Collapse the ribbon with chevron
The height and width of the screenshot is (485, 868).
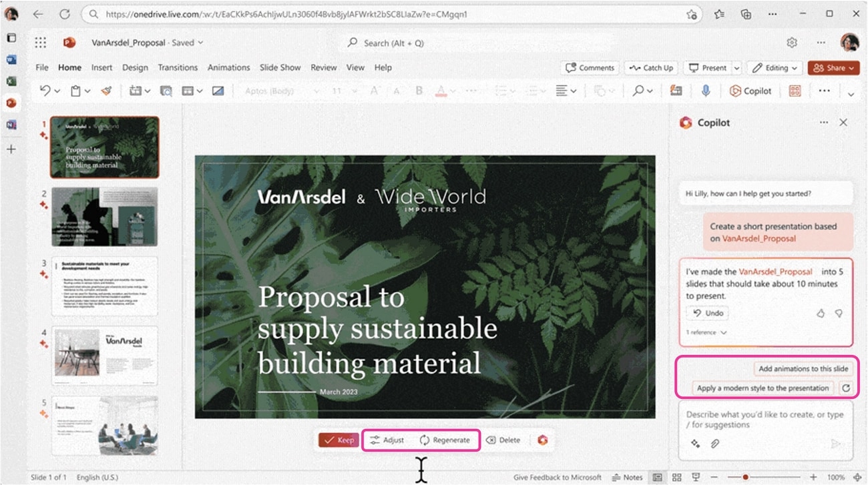click(851, 94)
